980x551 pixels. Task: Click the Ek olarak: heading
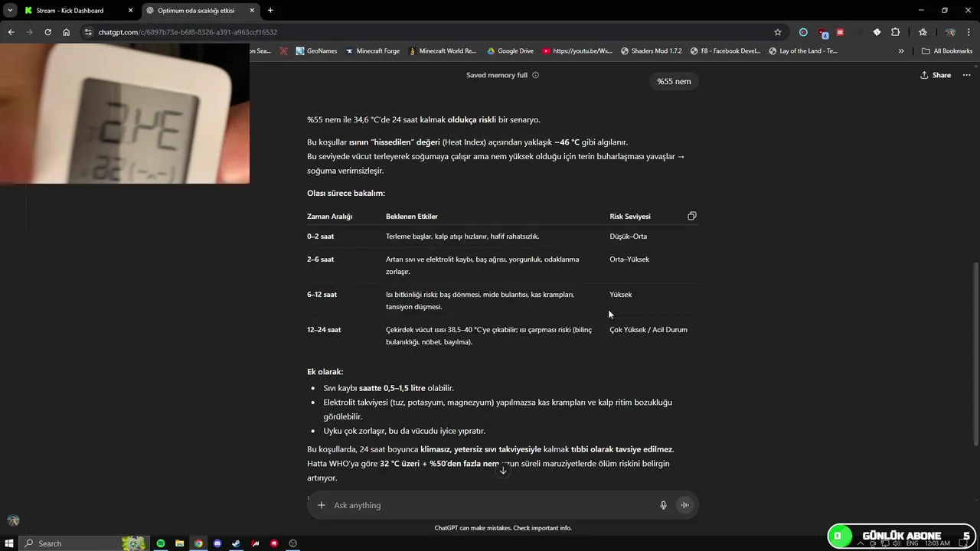coord(325,372)
